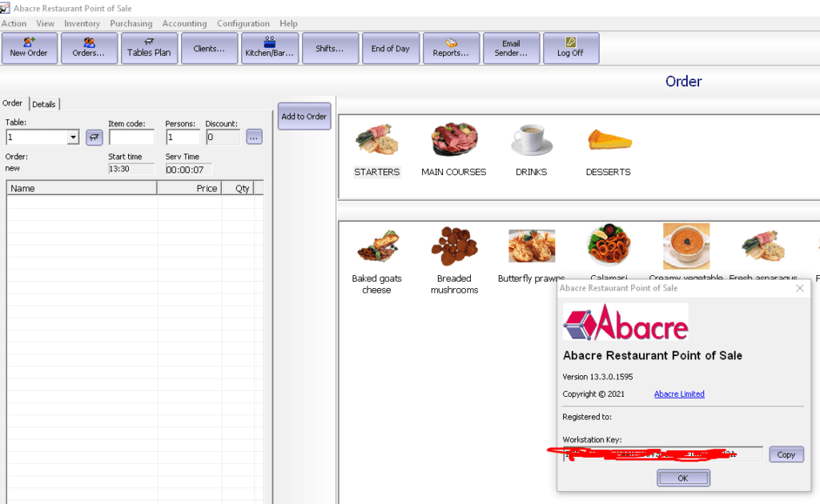
Task: Open the Reports toolbar icon
Action: (x=451, y=48)
